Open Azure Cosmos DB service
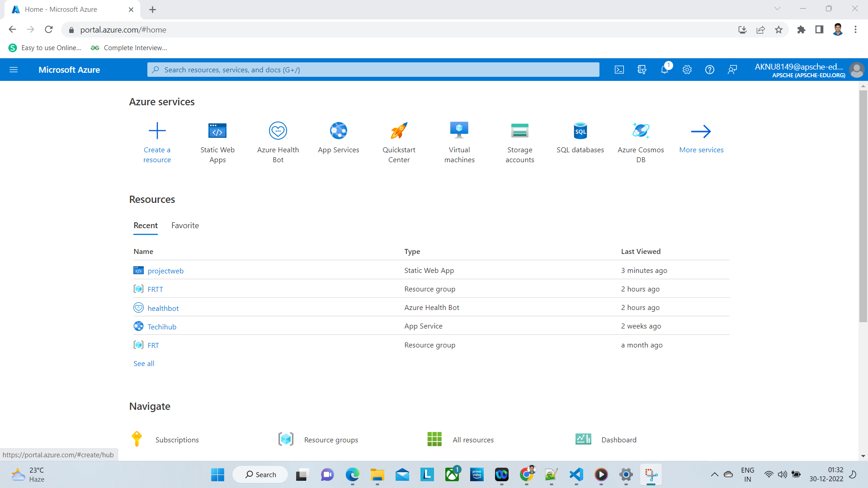The height and width of the screenshot is (488, 868). [x=641, y=142]
